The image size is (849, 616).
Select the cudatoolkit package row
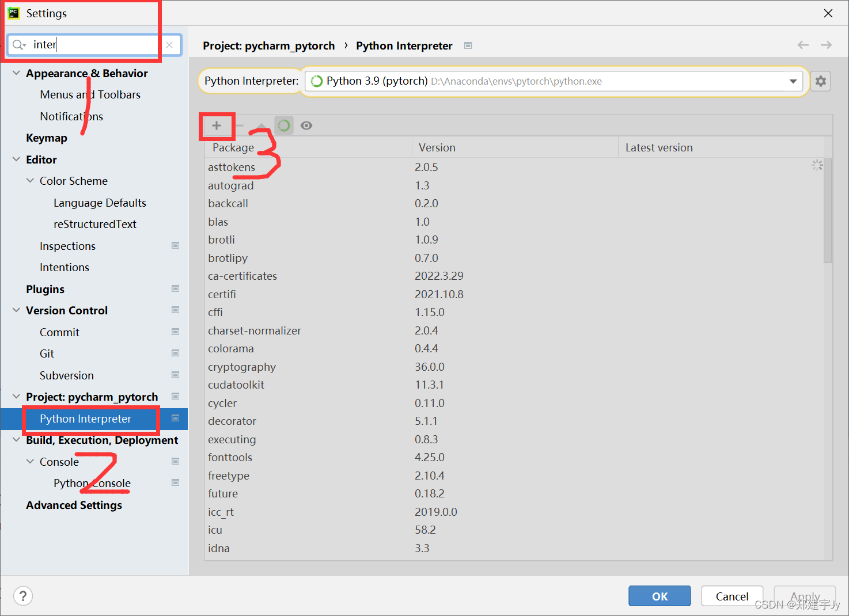514,385
